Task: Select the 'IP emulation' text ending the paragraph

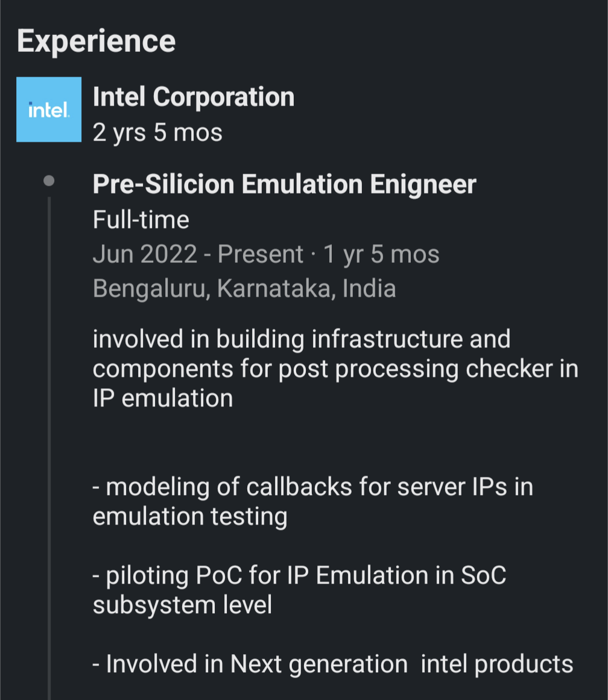Action: tap(163, 398)
